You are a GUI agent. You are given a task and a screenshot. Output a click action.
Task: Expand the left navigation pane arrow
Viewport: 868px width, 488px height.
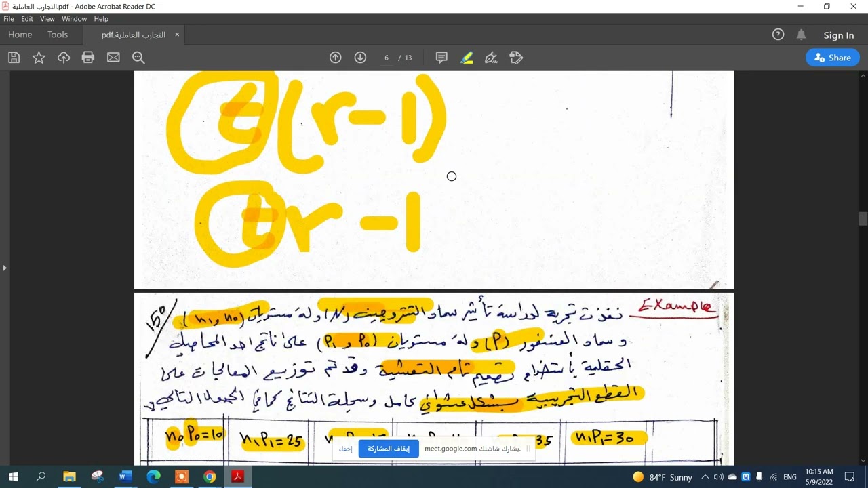[x=4, y=268]
